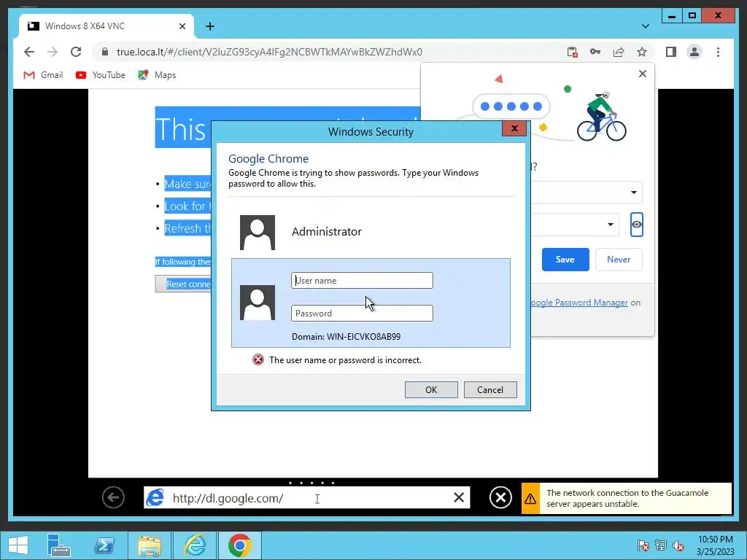Screen dimensions: 747x560
Task: Toggle password visibility eye icon
Action: coord(636,225)
